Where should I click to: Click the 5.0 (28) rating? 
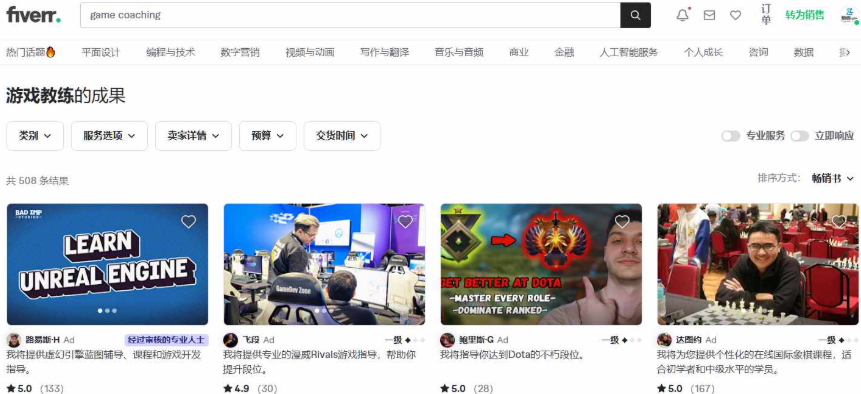[467, 389]
